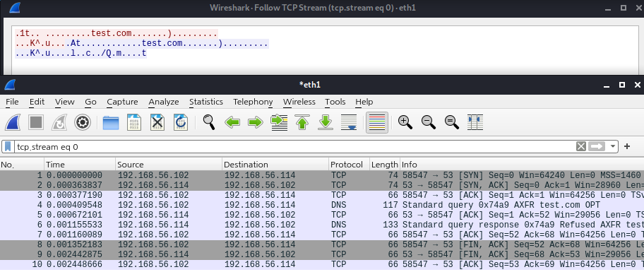The height and width of the screenshot is (272, 644).
Task: Click the tcp.stream eq 0 filter field
Action: click(x=294, y=147)
